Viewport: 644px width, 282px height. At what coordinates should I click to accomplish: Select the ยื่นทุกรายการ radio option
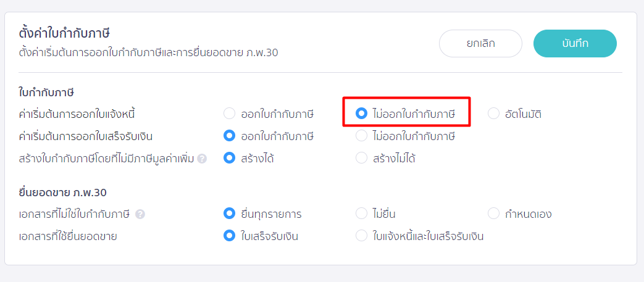coord(230,214)
